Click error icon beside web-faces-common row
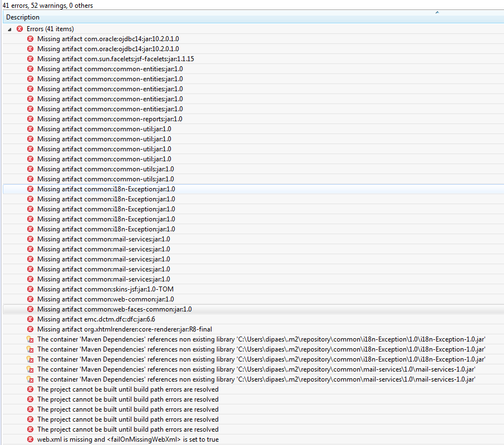504x445 pixels. pos(30,309)
